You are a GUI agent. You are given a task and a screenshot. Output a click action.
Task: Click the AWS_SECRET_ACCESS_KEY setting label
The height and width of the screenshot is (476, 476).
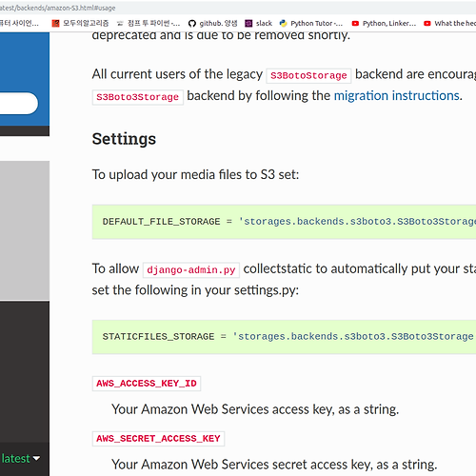158,439
